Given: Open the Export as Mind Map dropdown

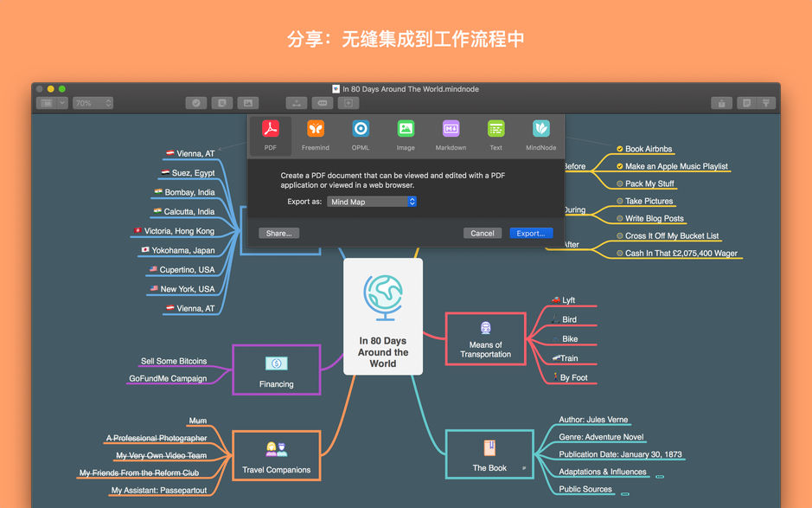Looking at the screenshot, I should pyautogui.click(x=372, y=202).
